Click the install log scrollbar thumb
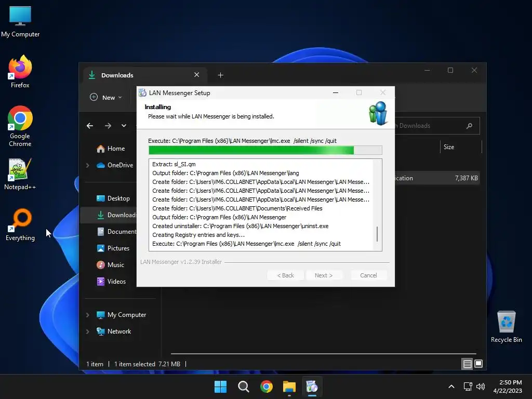The width and height of the screenshot is (532, 399). coord(377,234)
